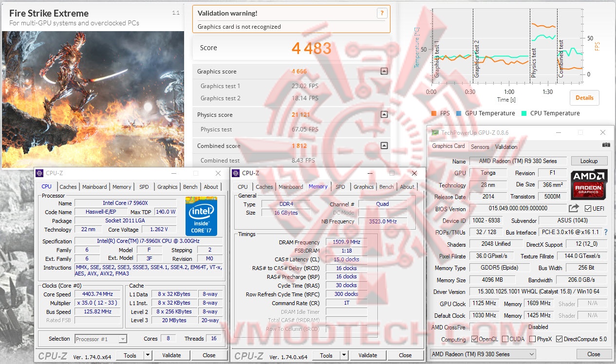The width and height of the screenshot is (616, 364).
Task: Click the Intel Core i7 logo badge
Action: [x=201, y=217]
